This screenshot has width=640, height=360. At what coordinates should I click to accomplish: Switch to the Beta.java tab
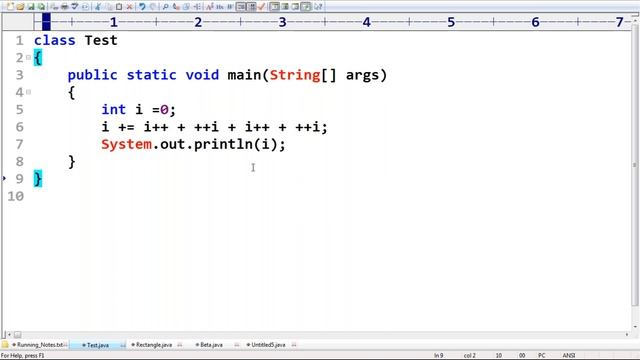pyautogui.click(x=211, y=345)
